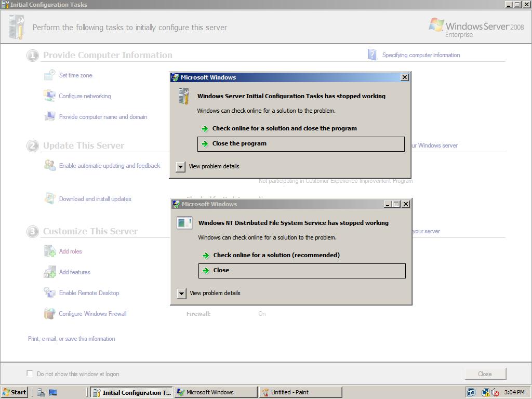Open the Set time zone link
Image resolution: width=532 pixels, height=399 pixels.
click(76, 75)
